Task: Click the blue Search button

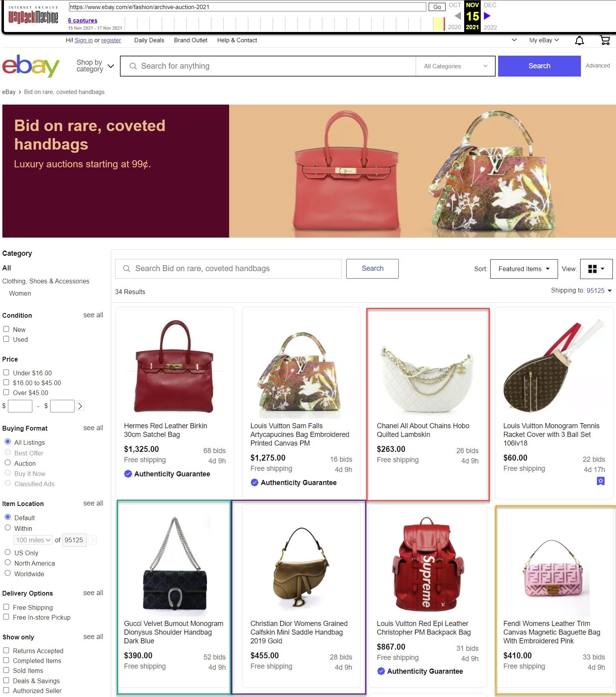Action: click(x=539, y=66)
